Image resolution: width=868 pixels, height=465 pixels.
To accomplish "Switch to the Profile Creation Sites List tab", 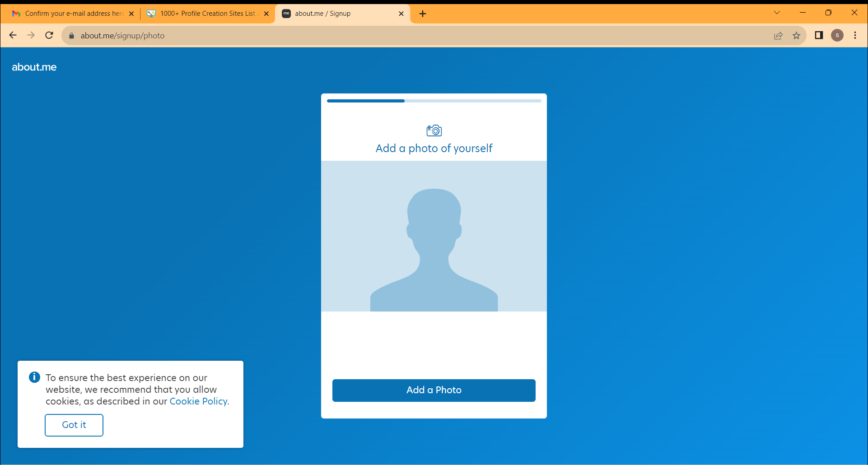I will tap(207, 14).
